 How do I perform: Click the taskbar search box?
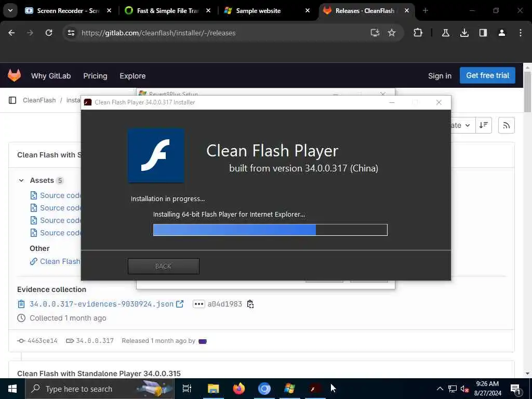100,389
